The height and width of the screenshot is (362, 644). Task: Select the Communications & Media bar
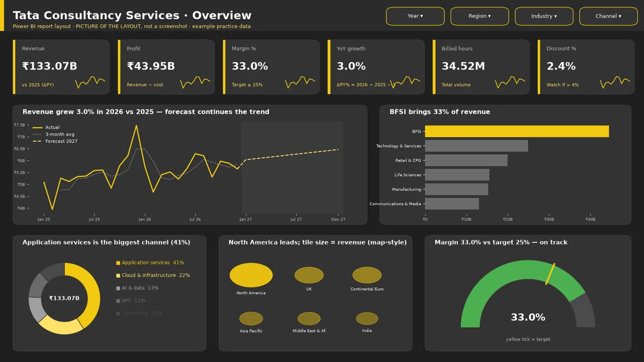click(452, 204)
